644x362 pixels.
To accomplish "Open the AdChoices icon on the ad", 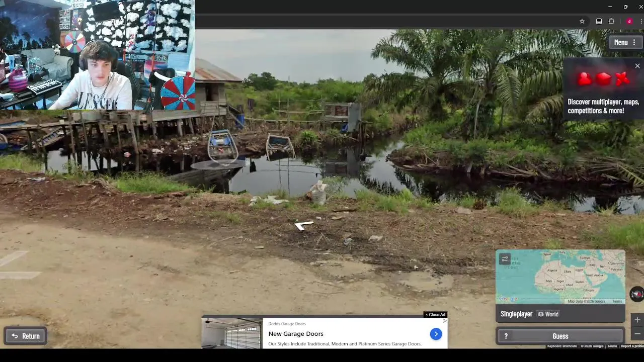I will [x=444, y=321].
